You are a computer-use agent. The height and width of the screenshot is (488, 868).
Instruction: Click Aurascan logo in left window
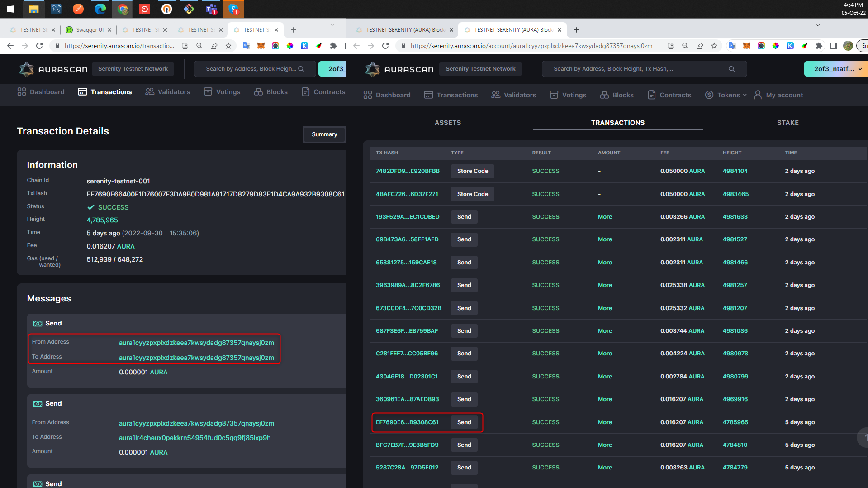coord(53,69)
